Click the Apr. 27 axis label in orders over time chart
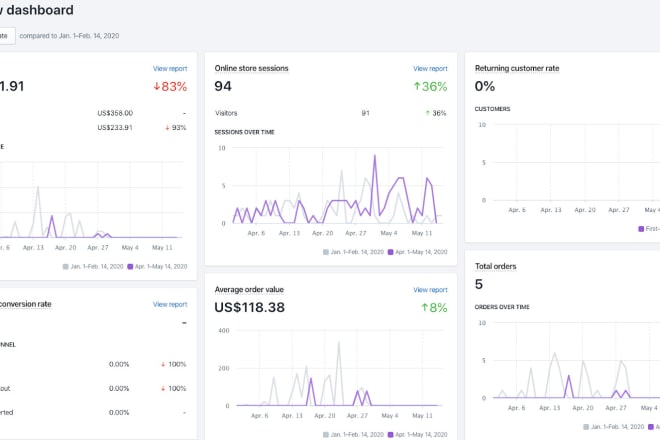Viewport: 660px width, 440px height. pos(616,408)
